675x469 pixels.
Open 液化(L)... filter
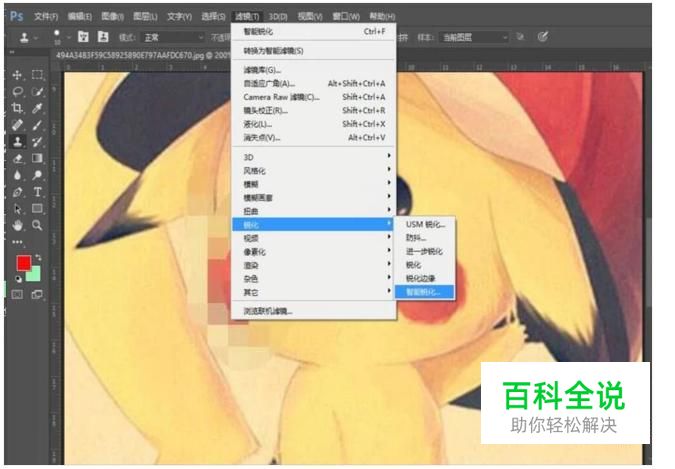pyautogui.click(x=314, y=124)
